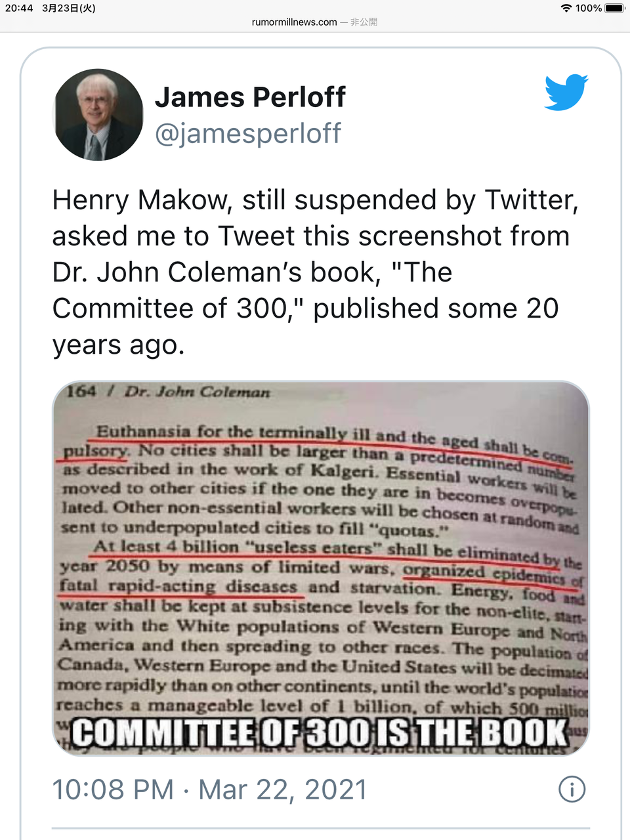Tap the tweet info icon

tap(572, 789)
